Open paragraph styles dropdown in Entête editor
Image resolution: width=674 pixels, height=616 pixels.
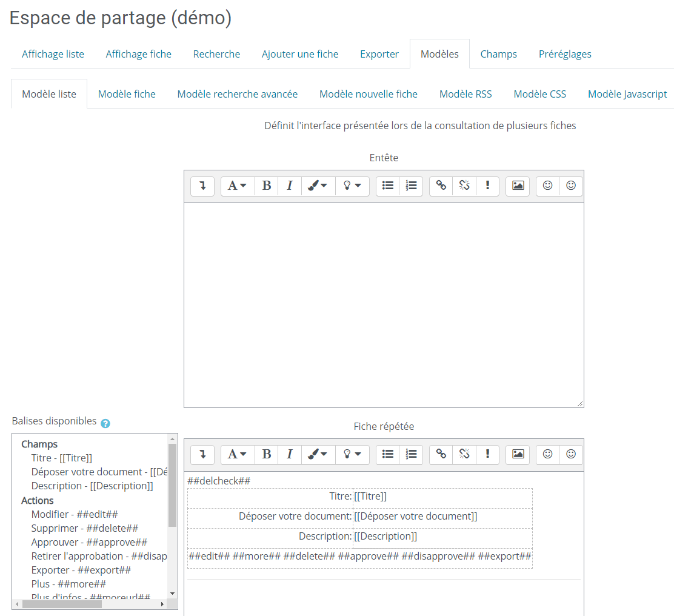[x=237, y=186]
